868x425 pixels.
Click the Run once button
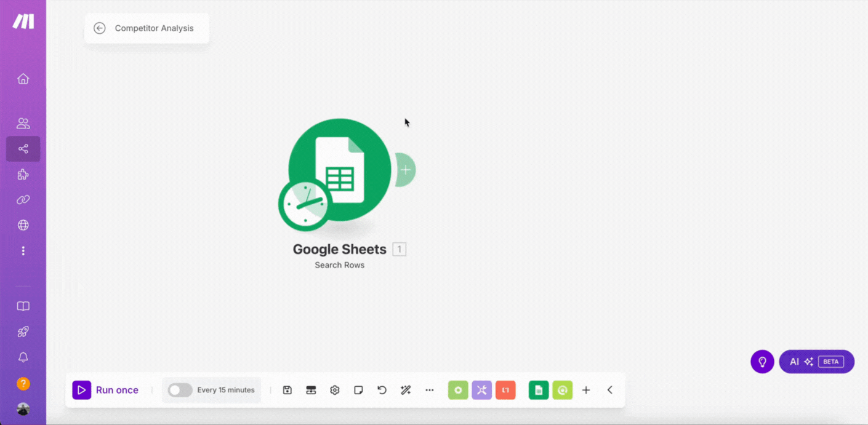click(105, 390)
